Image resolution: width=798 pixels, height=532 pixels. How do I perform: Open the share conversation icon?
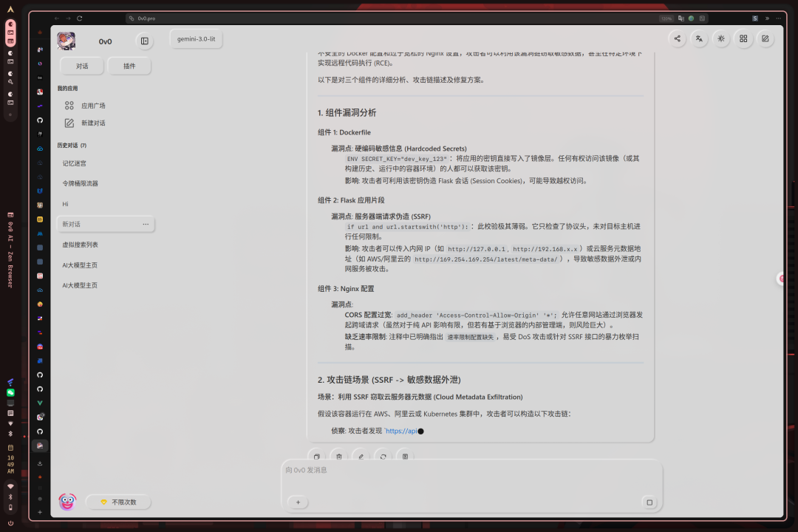(678, 38)
